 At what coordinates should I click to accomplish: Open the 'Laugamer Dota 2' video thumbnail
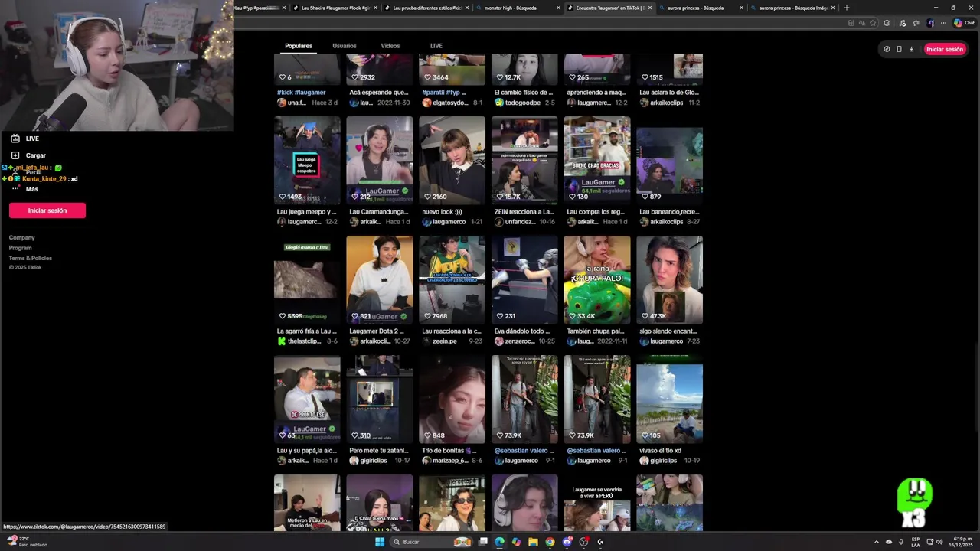point(379,279)
